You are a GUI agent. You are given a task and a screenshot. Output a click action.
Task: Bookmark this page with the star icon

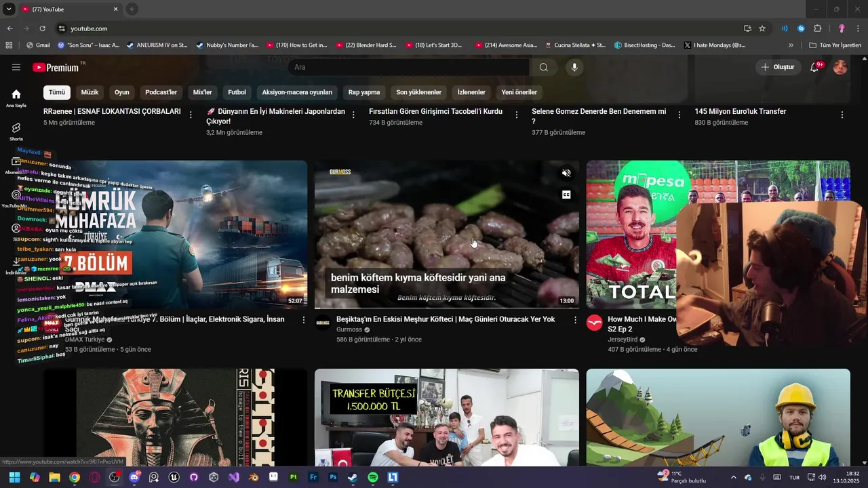tap(762, 28)
